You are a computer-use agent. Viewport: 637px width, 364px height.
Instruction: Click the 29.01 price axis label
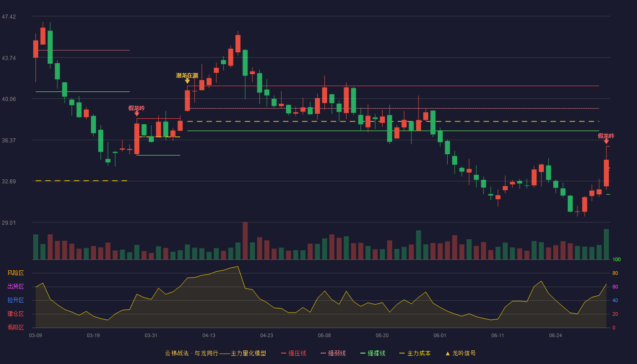pyautogui.click(x=9, y=222)
